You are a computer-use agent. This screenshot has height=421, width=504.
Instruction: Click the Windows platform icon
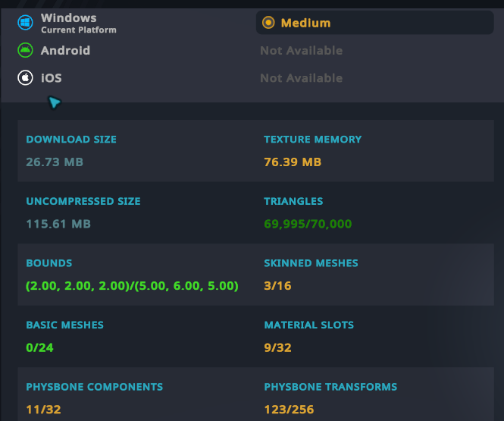pos(25,23)
